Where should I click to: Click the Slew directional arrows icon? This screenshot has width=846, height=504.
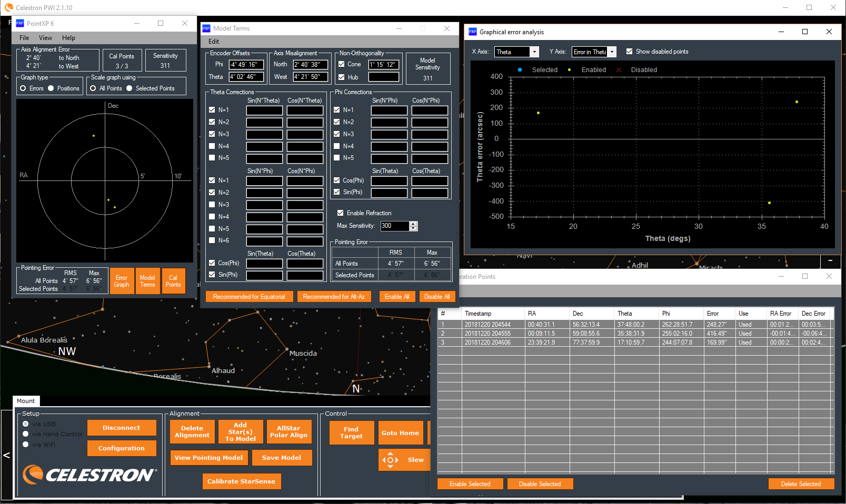390,460
